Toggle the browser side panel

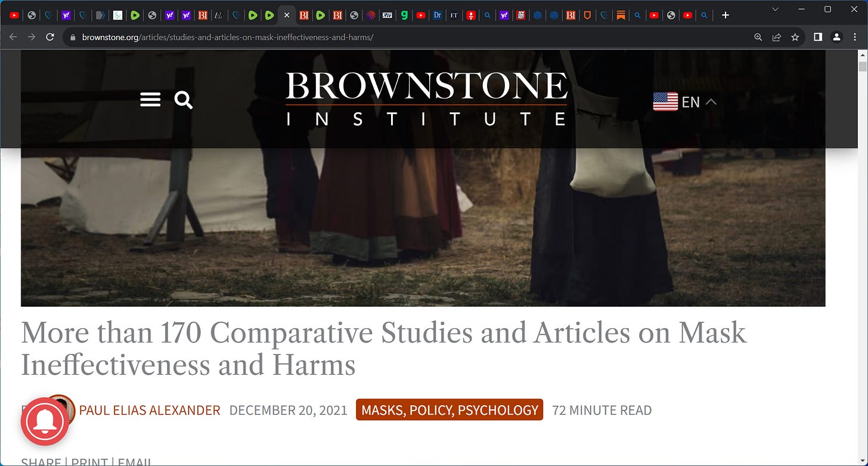point(818,37)
